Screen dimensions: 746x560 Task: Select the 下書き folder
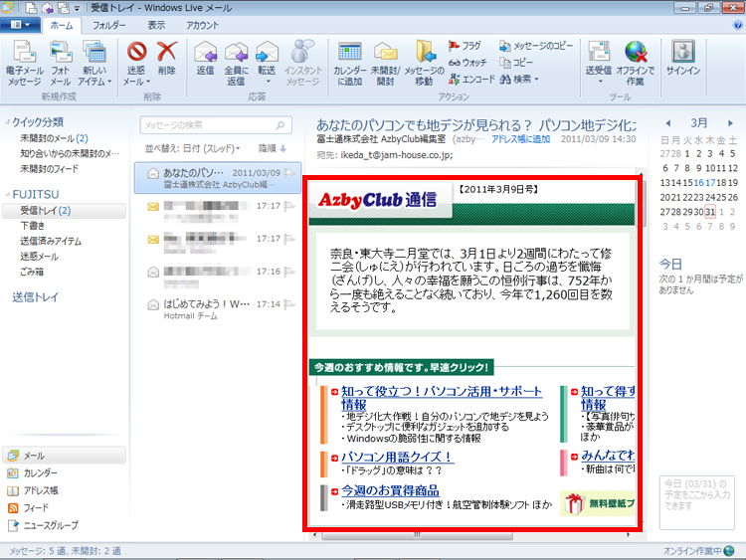(33, 226)
